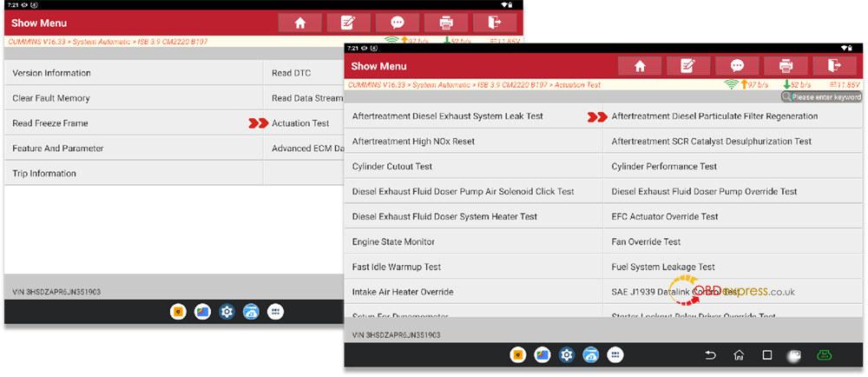Viewport: 868px width, 377px height.
Task: Open Settings gear in front window dock
Action: point(567,355)
